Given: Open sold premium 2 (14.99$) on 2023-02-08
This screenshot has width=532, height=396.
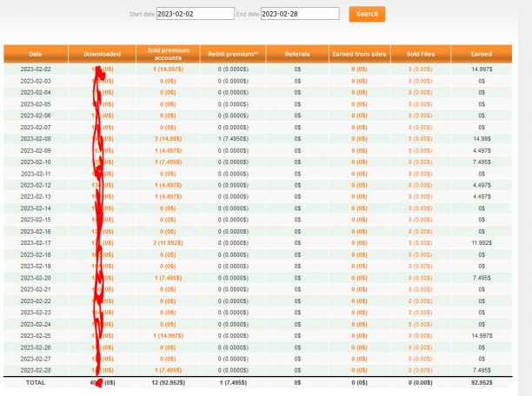Looking at the screenshot, I should (x=168, y=139).
